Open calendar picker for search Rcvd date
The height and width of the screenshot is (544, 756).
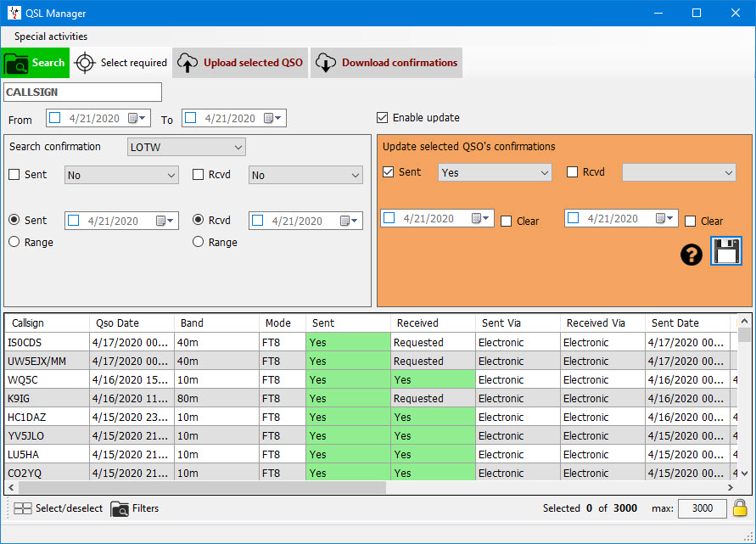pos(349,221)
